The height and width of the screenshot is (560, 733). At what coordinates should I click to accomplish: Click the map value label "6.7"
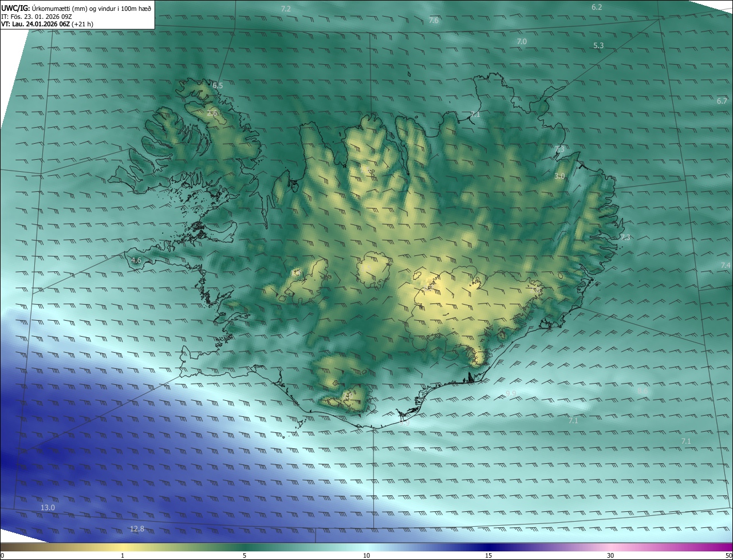[x=722, y=101]
